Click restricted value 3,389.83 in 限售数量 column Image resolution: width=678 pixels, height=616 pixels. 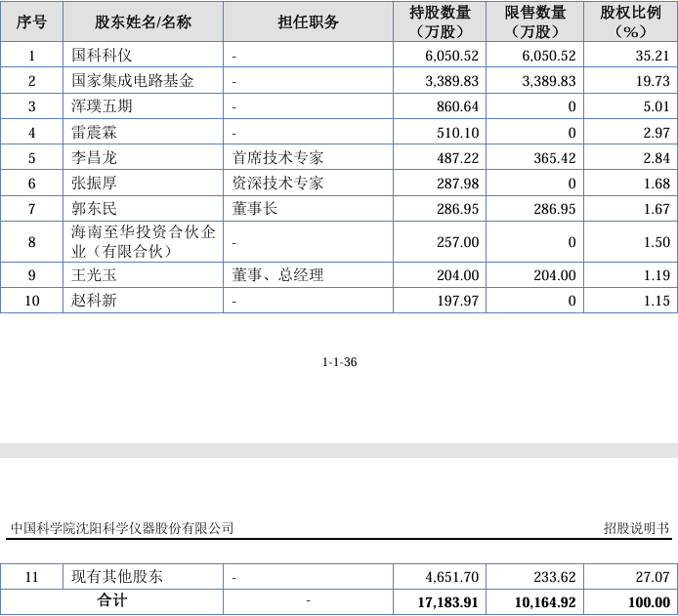[x=549, y=81]
